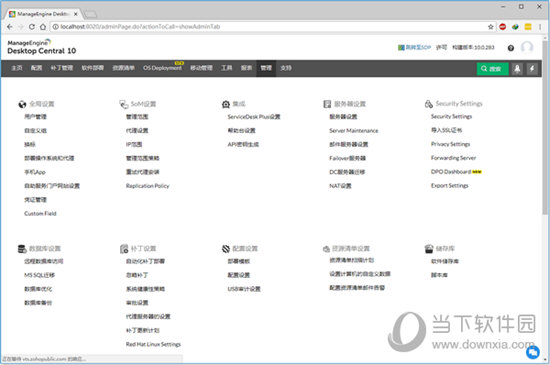Screen dimensions: 550x365
Task: Open the Export Settings link
Action: click(449, 185)
